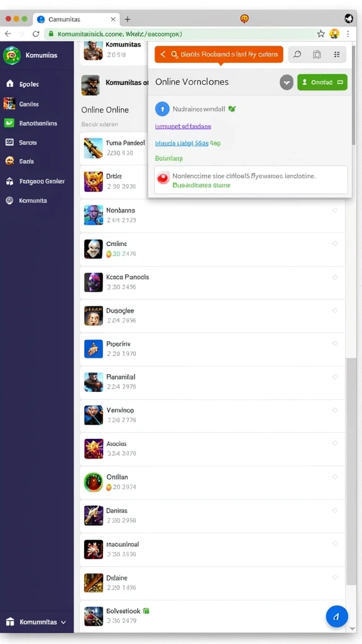The width and height of the screenshot is (362, 644).
Task: Click the search field in the orange bar
Action: [x=225, y=54]
